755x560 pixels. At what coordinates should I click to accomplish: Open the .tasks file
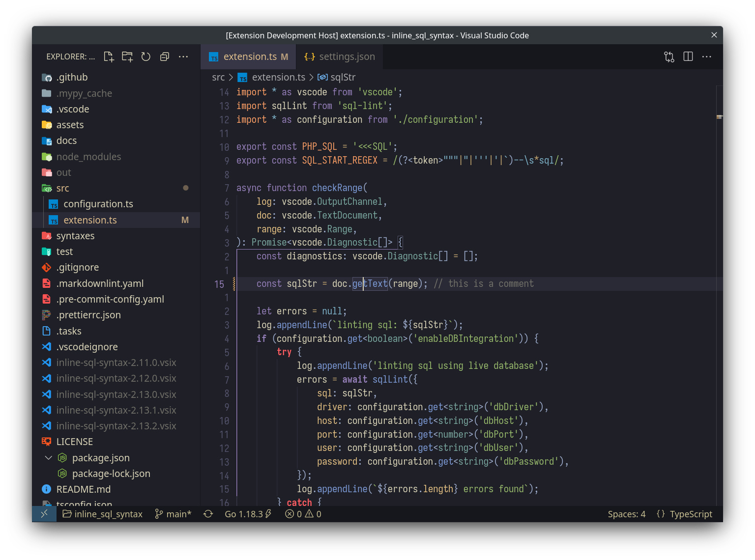(x=116, y=331)
